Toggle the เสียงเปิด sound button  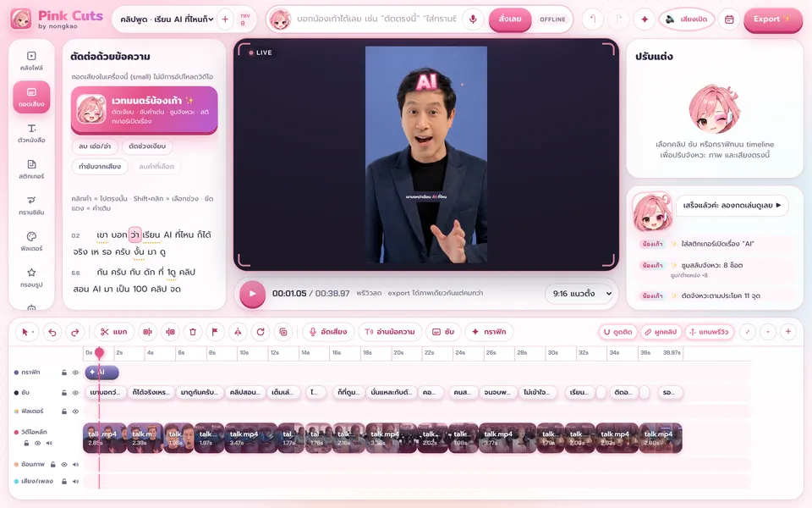pos(687,19)
